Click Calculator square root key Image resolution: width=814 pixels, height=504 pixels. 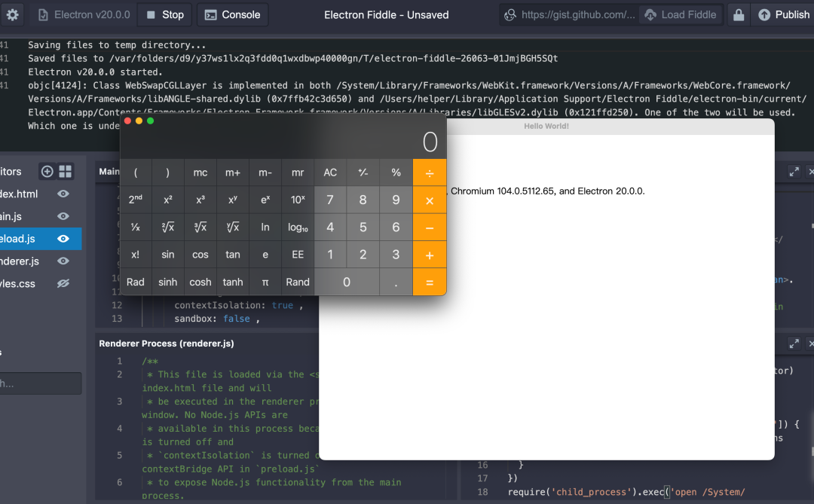[167, 228]
